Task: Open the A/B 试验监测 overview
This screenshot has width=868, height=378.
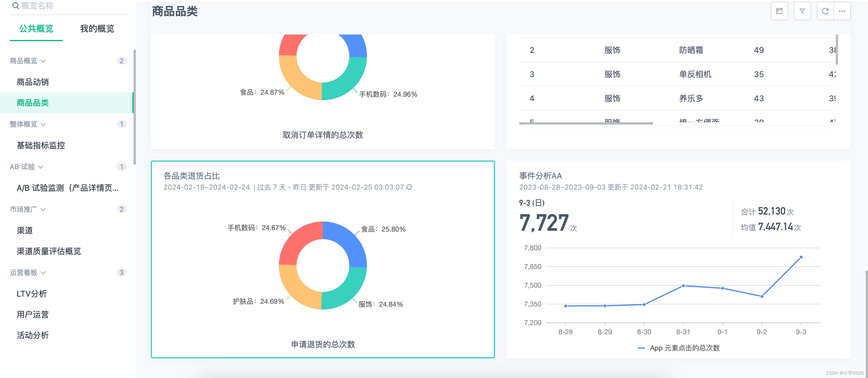Action: (x=67, y=188)
